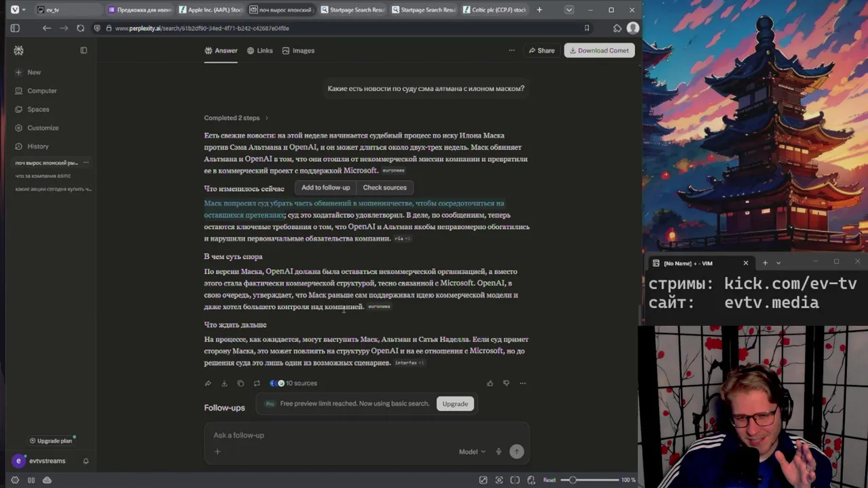Screen dimensions: 868x488
Task: Click Upgrade plan in sidebar
Action: coord(51,441)
